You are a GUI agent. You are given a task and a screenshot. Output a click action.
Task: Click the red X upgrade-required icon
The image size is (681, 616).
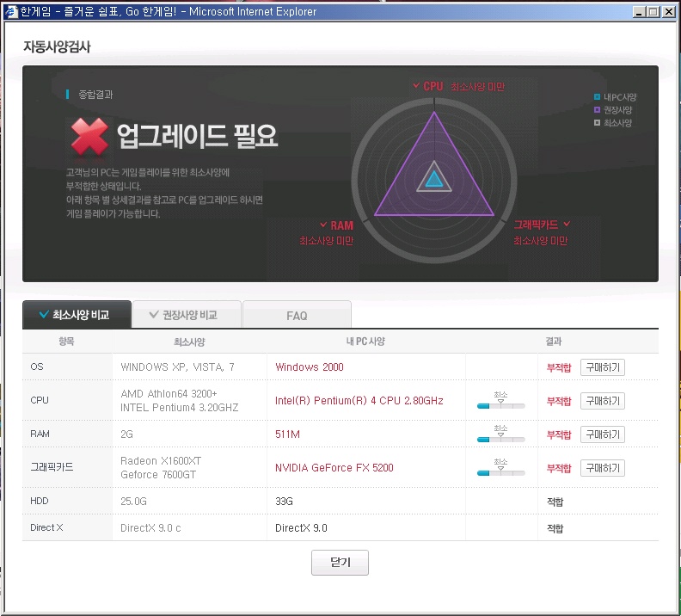pyautogui.click(x=89, y=137)
